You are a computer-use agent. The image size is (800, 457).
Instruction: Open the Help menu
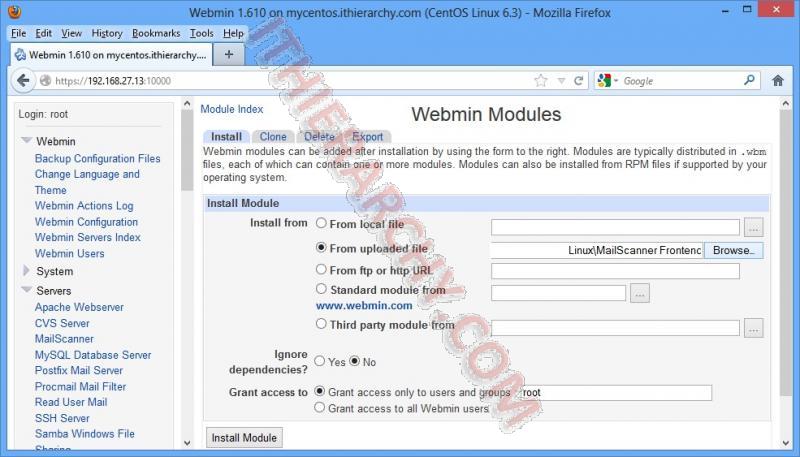pos(233,33)
